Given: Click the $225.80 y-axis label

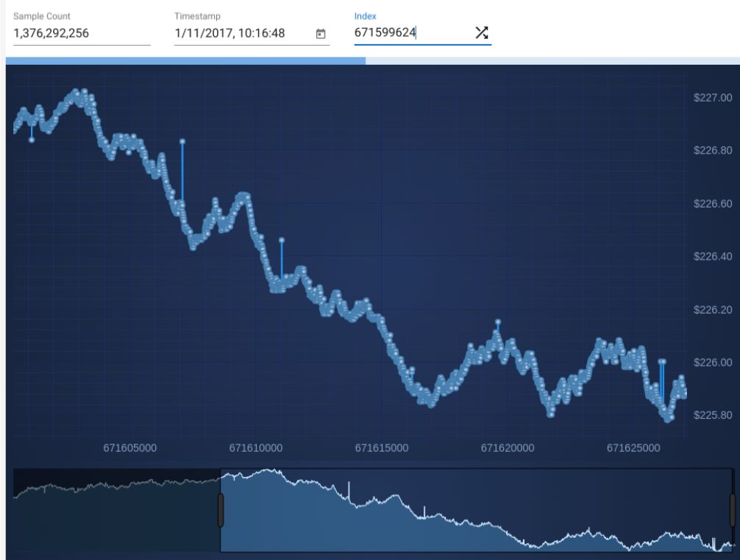Looking at the screenshot, I should pyautogui.click(x=712, y=415).
